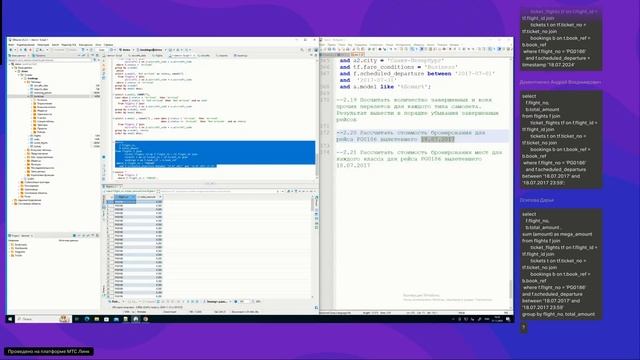Select the results tab above the grid

point(111,187)
